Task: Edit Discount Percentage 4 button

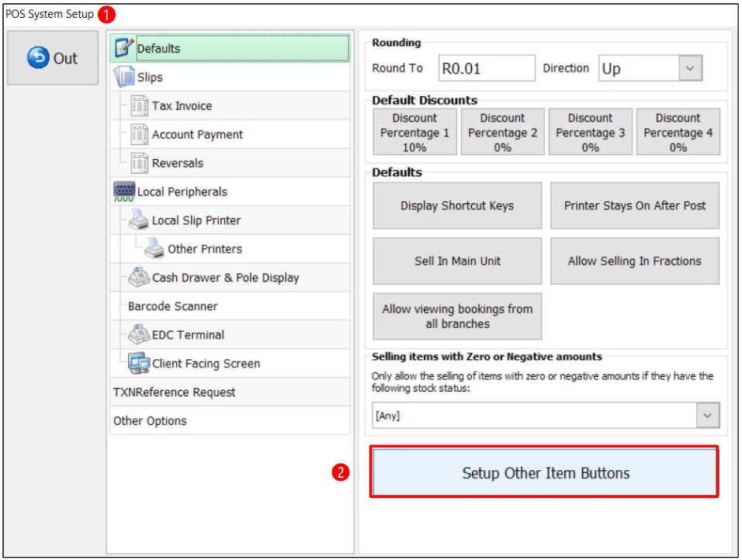Action: click(x=678, y=132)
